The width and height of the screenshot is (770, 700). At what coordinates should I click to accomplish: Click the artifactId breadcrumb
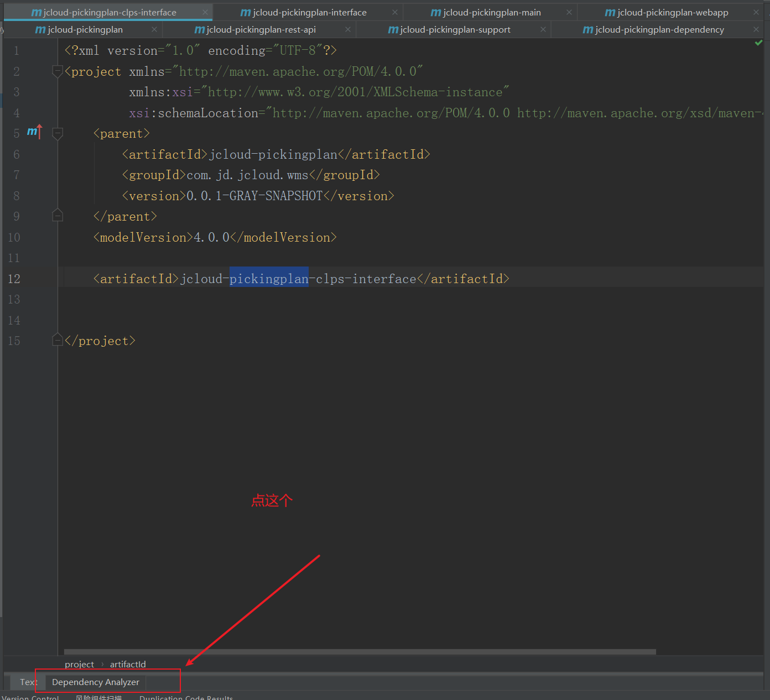pyautogui.click(x=128, y=664)
